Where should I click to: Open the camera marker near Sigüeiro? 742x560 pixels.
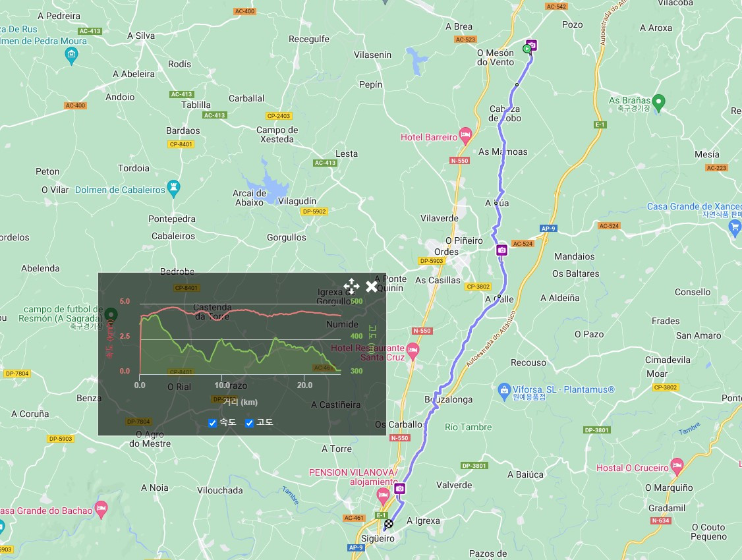click(x=400, y=488)
